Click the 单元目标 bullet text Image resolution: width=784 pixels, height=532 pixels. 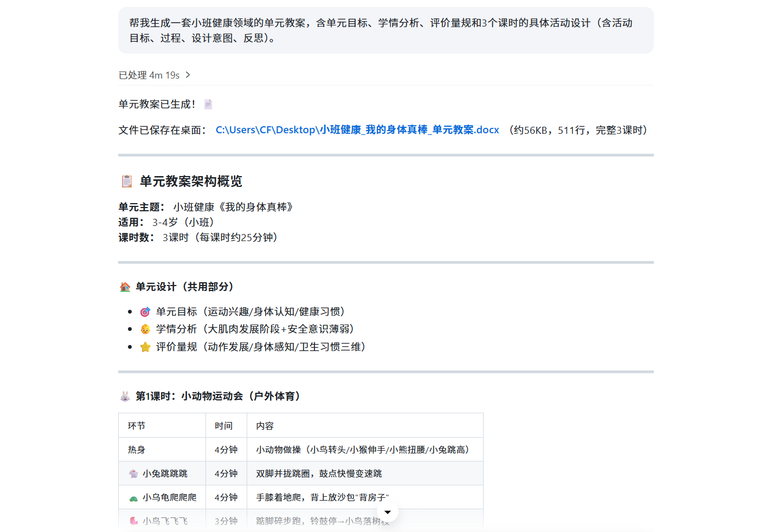251,312
